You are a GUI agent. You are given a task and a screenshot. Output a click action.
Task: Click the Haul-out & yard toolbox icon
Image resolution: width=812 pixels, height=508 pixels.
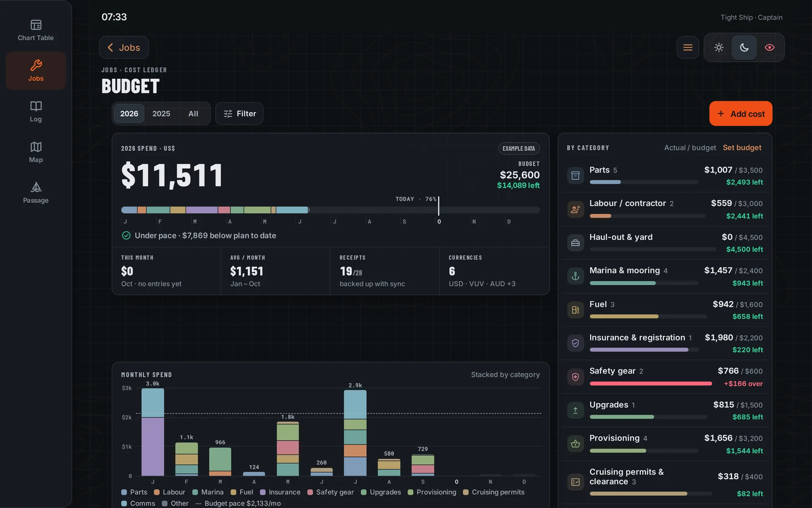coord(575,243)
